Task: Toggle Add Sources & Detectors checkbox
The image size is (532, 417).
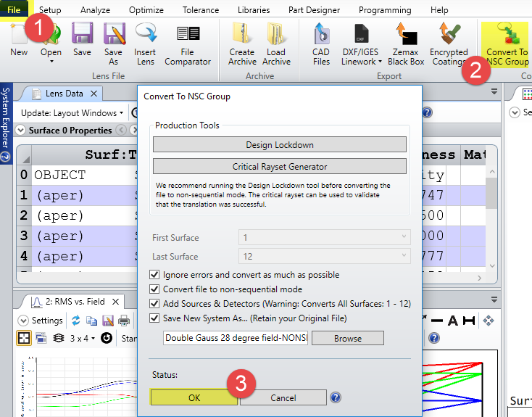Action: click(154, 303)
